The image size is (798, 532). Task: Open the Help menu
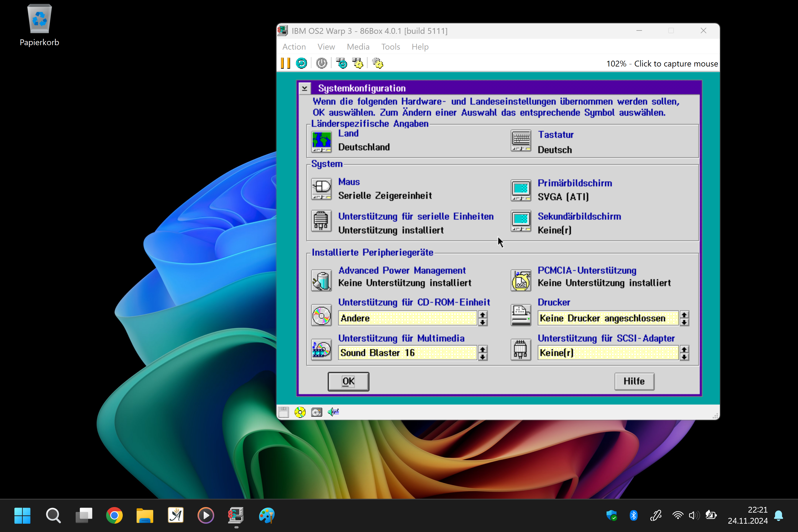[420, 47]
